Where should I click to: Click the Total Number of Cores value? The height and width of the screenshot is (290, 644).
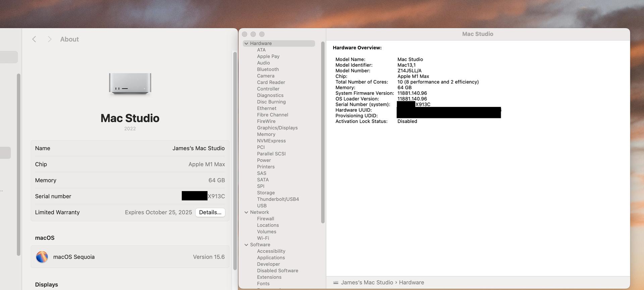point(438,82)
